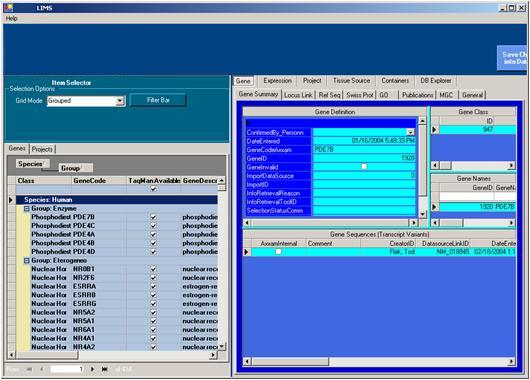Toggle TaqMan checkbox for NR4A2 row

point(153,347)
